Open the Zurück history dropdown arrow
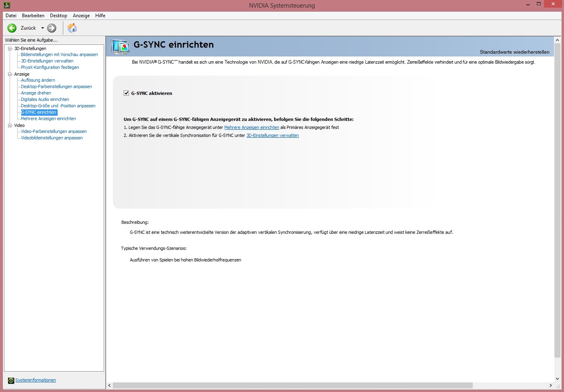564x392 pixels. point(42,28)
